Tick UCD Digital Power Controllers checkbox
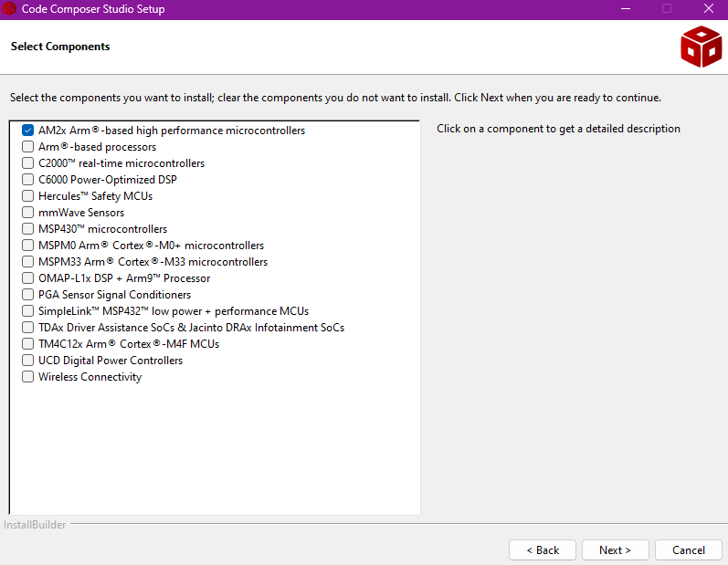Image resolution: width=728 pixels, height=565 pixels. pyautogui.click(x=27, y=361)
